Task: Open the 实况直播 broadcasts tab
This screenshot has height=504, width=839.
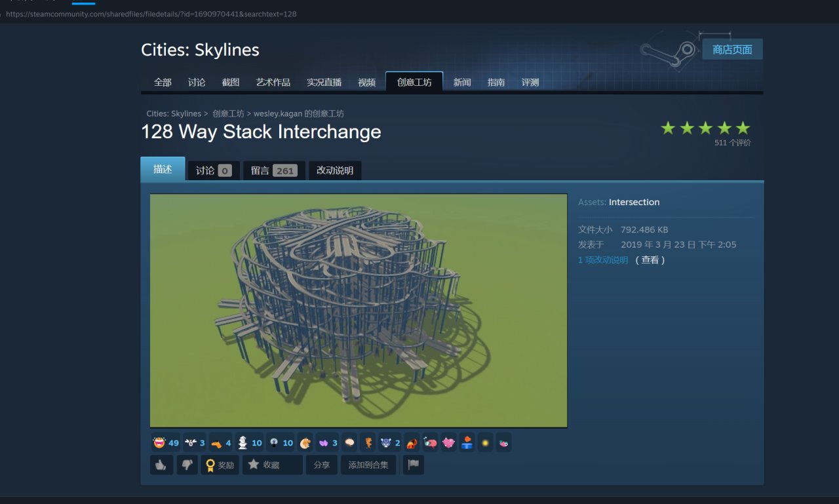Action: click(324, 82)
